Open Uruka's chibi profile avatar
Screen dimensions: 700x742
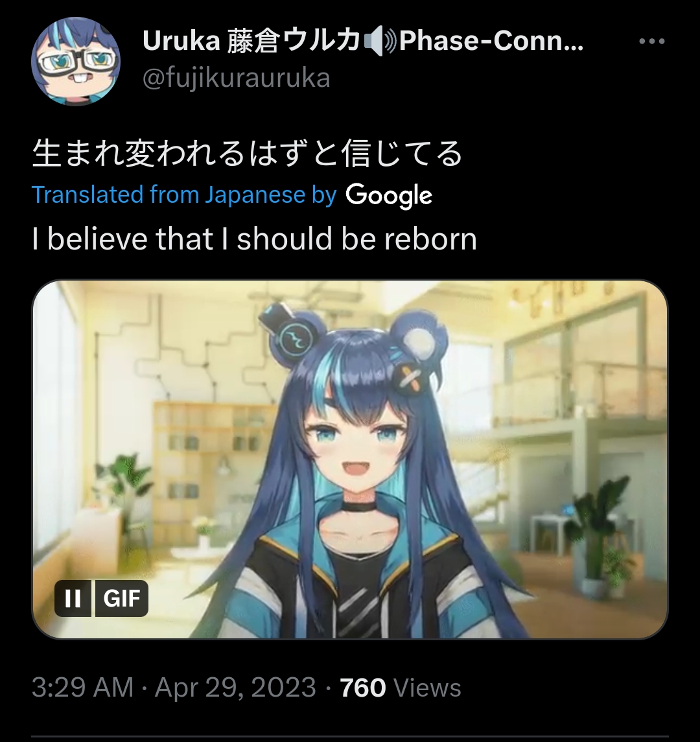(x=76, y=61)
